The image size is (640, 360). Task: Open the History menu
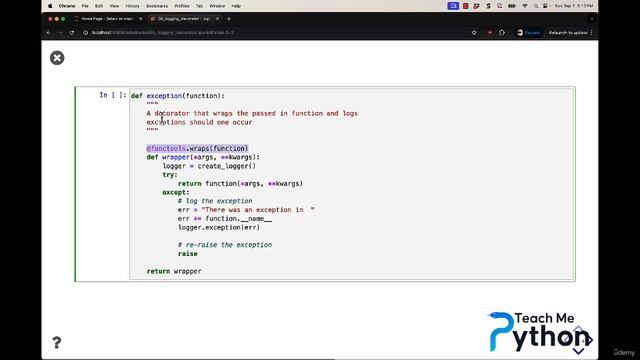(x=132, y=6)
